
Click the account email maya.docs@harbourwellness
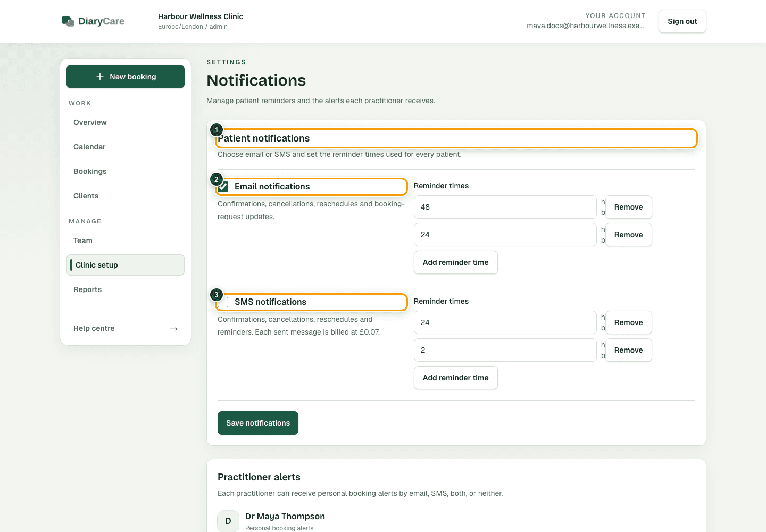click(586, 26)
